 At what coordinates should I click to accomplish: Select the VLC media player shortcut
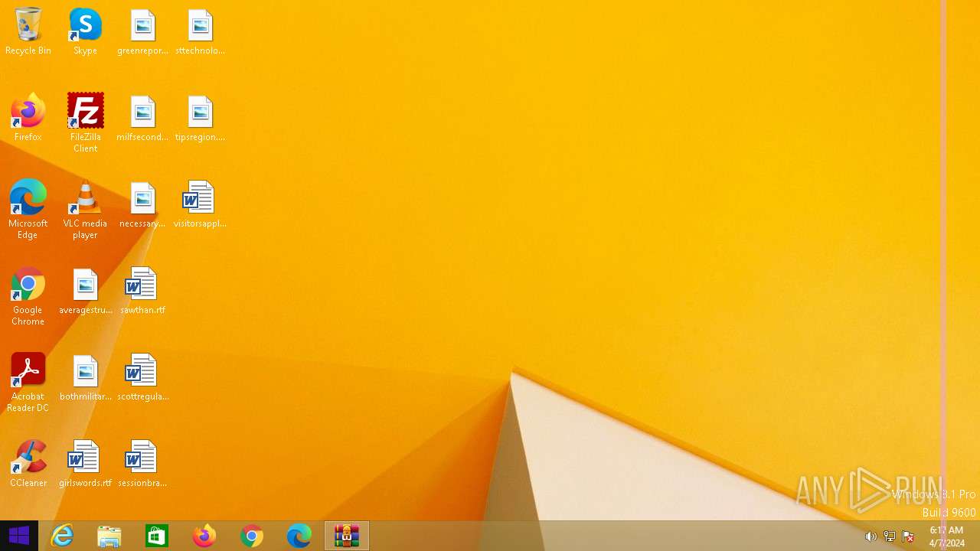click(x=85, y=210)
